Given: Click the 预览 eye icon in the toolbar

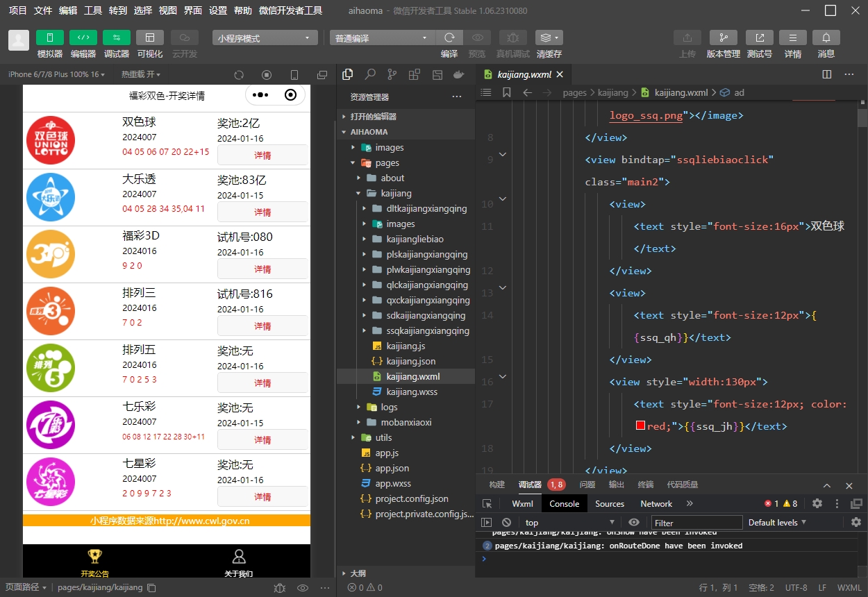Looking at the screenshot, I should [x=477, y=37].
